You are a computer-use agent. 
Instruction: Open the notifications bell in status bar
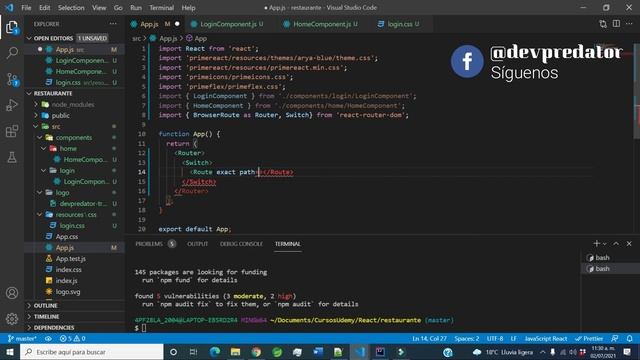(629, 338)
